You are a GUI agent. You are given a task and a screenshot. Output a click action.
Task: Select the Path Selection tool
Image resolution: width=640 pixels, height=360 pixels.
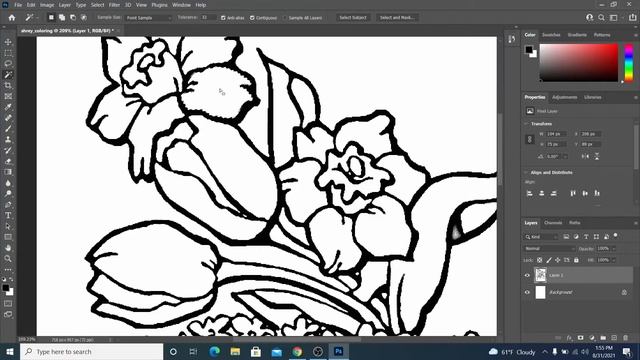click(x=8, y=226)
